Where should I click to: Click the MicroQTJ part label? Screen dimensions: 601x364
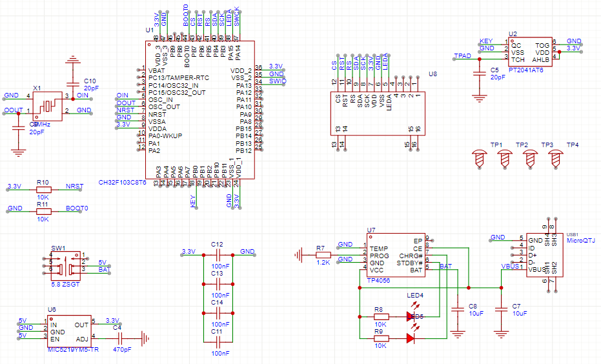point(581,241)
